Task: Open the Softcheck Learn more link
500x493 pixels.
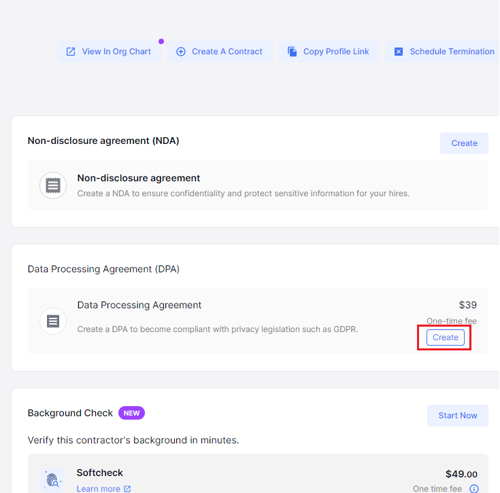Action: (x=104, y=489)
